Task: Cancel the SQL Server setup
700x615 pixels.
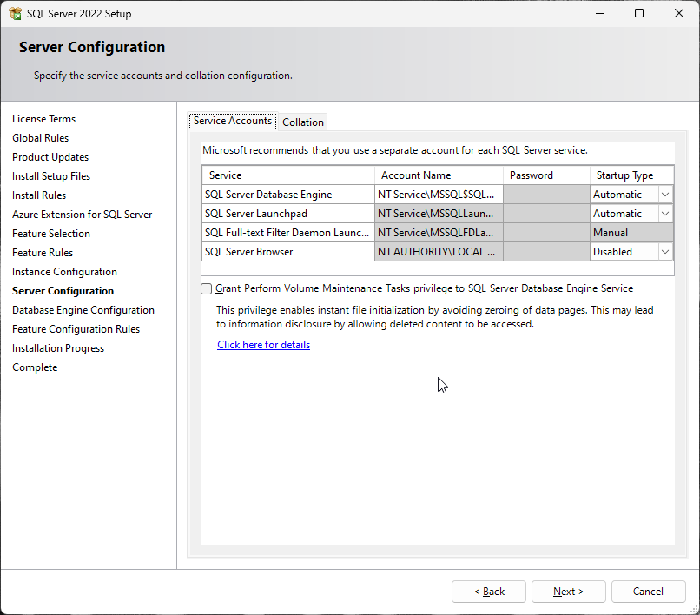Action: [x=648, y=592]
